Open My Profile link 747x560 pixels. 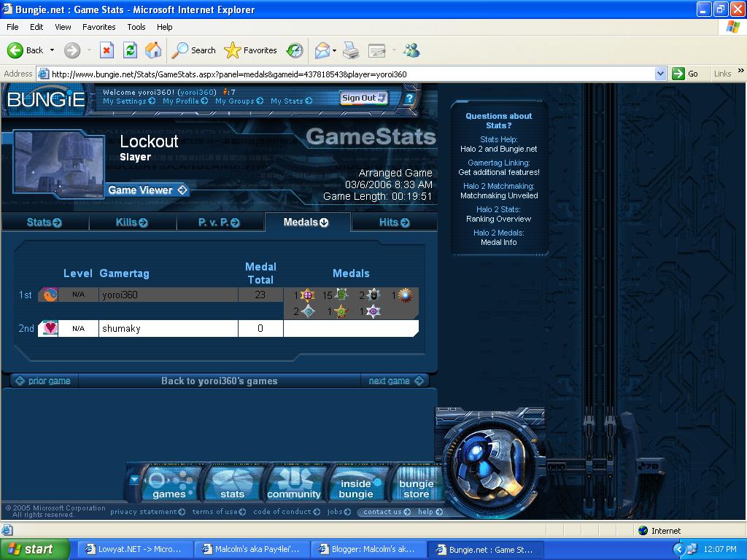coord(185,101)
